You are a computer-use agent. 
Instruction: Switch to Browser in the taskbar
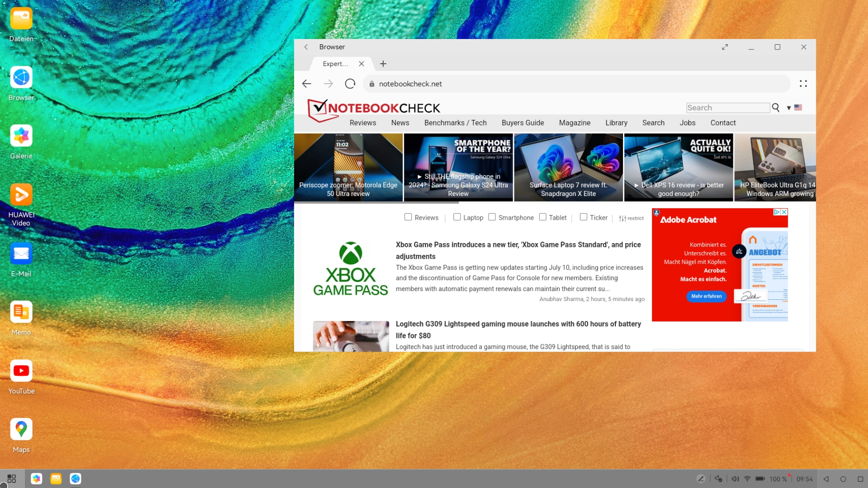pos(76,478)
